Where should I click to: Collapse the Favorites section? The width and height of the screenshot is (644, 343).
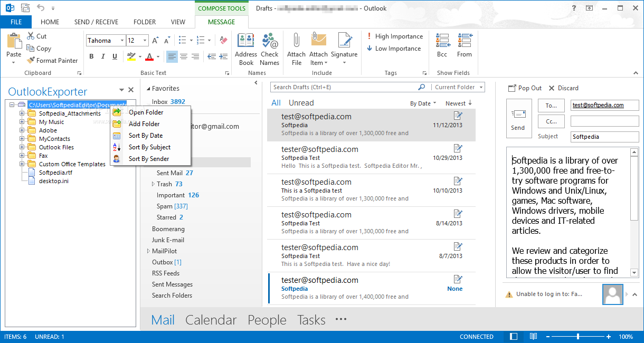(148, 89)
